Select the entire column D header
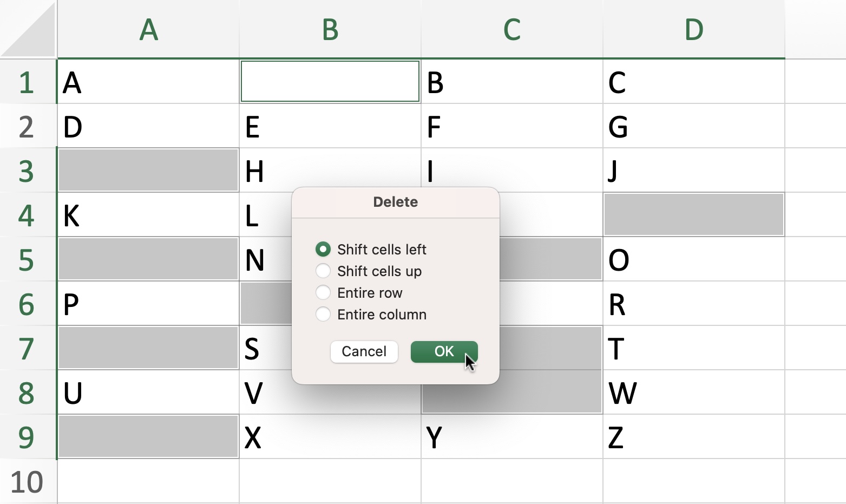Image resolution: width=846 pixels, height=504 pixels. (693, 30)
